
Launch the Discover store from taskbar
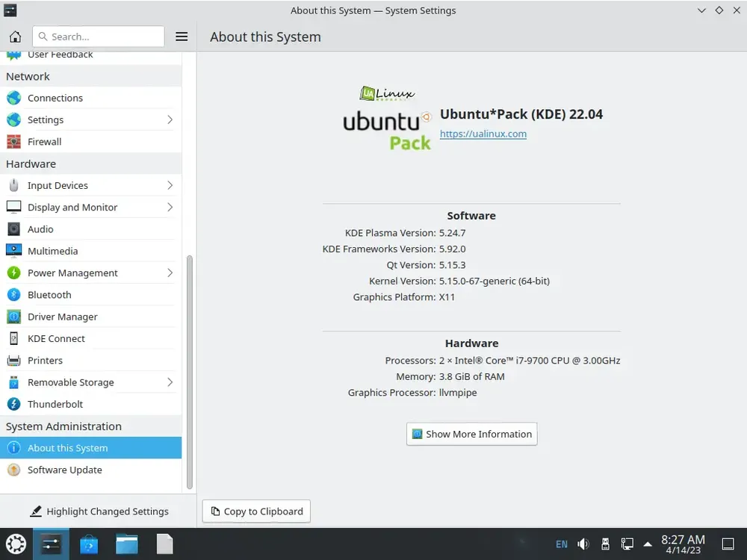(x=89, y=544)
